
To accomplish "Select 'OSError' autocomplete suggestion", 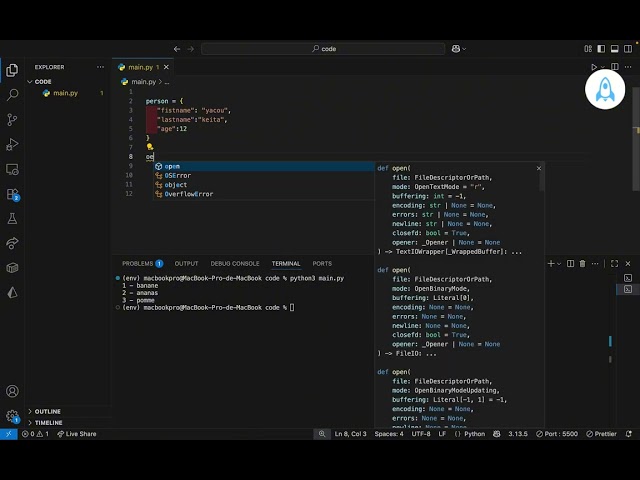I will (264, 176).
